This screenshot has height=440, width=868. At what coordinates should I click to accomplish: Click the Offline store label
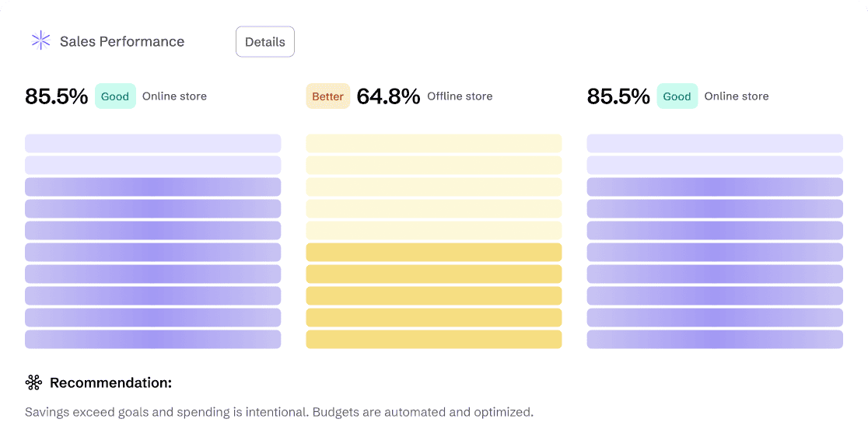[460, 96]
